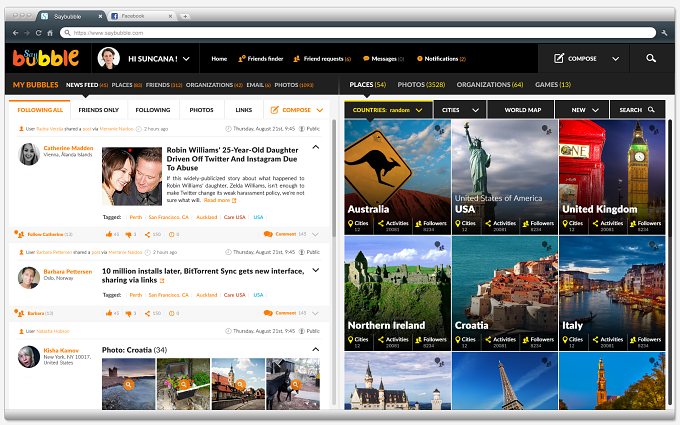Screen dimensions: 680x425
Task: Open the header search magnifier icon
Action: click(x=651, y=58)
